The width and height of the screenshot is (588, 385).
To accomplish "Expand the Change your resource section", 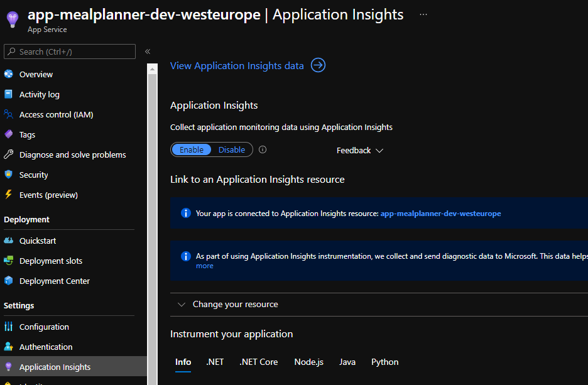I will (x=235, y=305).
